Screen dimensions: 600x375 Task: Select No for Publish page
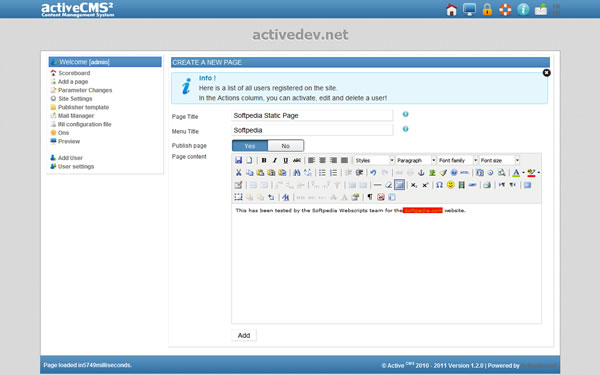(285, 146)
